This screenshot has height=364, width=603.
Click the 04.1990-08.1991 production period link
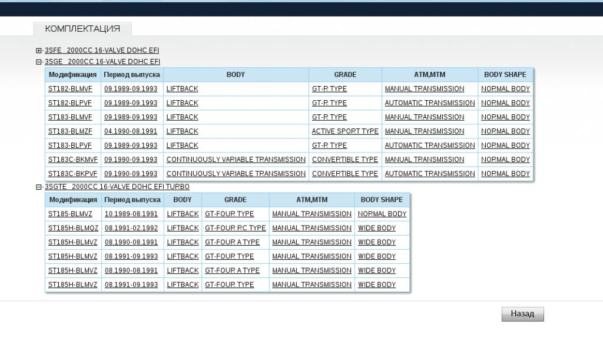131,131
